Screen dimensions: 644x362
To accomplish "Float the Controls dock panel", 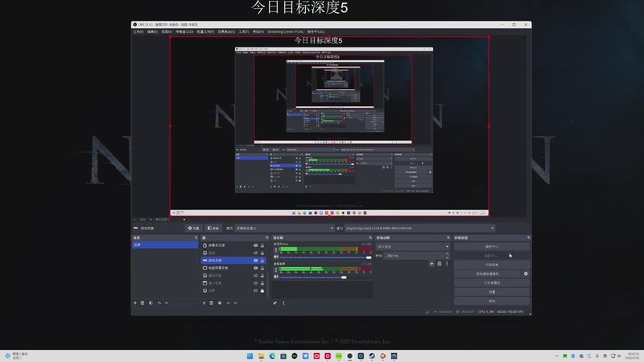I will pyautogui.click(x=528, y=237).
